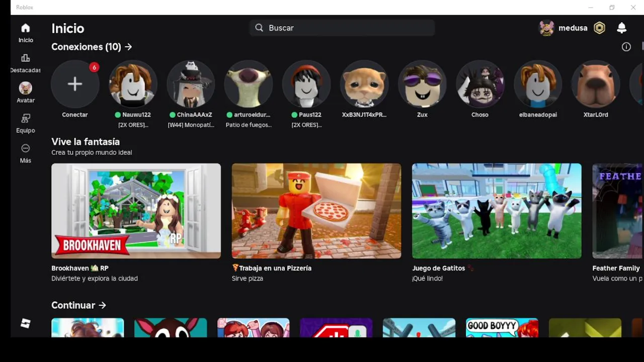Screen dimensions: 644x362
Task: Click the Roblox logo icon in sidebar
Action: pos(26,323)
